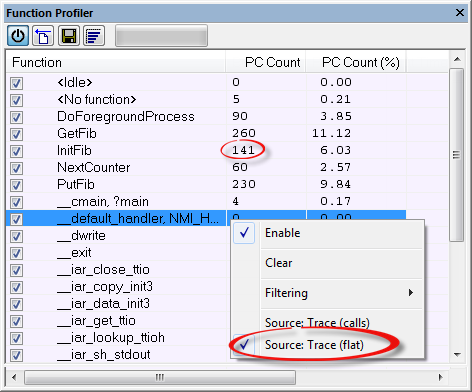Click the vertical scrollbar up arrow
This screenshot has width=472, height=392.
point(457,59)
